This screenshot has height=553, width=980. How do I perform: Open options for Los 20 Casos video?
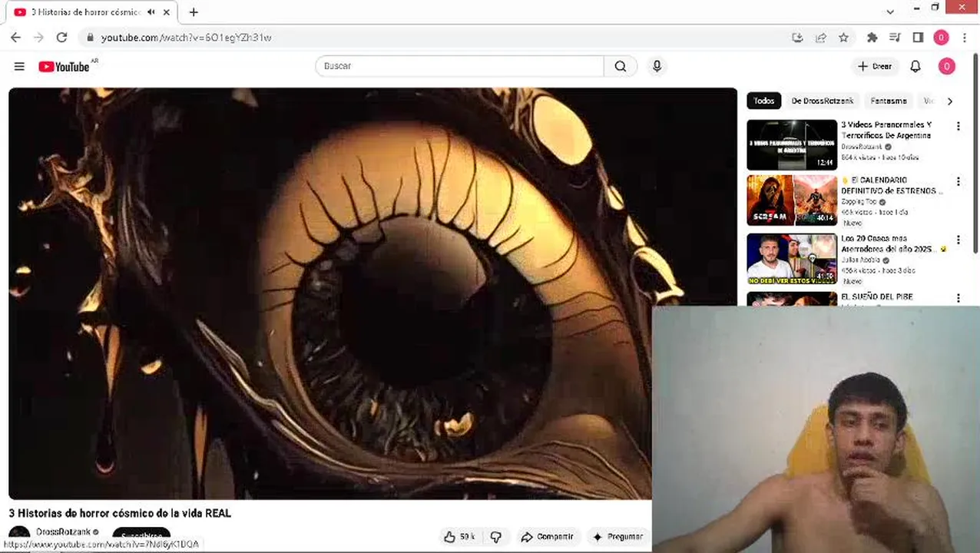(958, 240)
